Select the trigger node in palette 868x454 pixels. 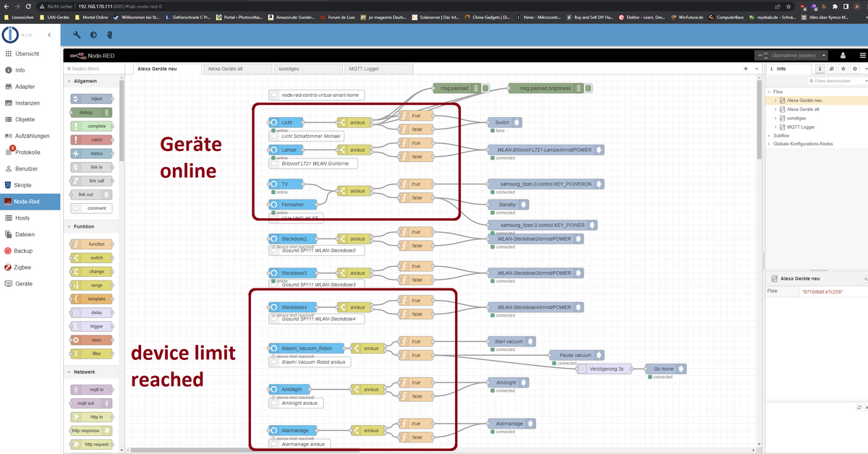[x=91, y=326]
